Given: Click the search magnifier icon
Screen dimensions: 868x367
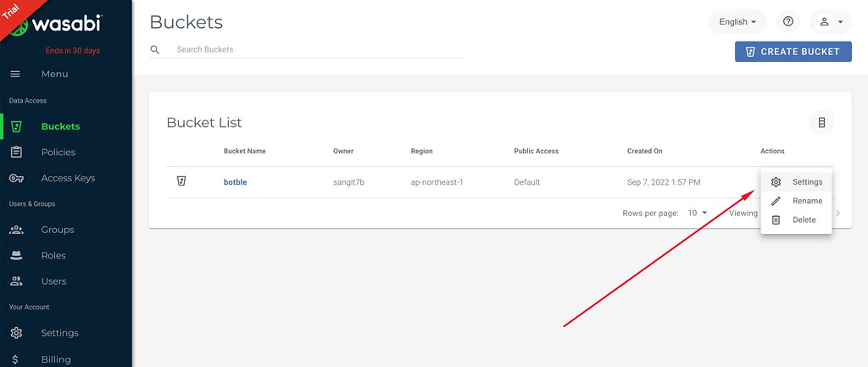Looking at the screenshot, I should [155, 50].
